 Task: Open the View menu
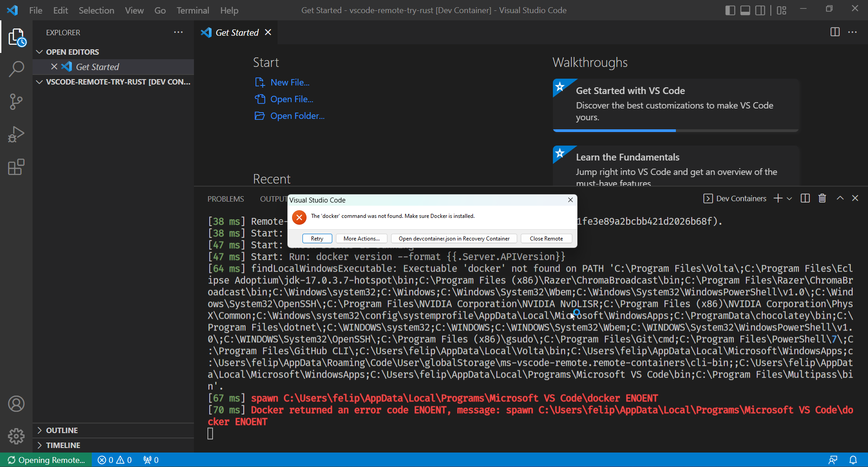[134, 10]
